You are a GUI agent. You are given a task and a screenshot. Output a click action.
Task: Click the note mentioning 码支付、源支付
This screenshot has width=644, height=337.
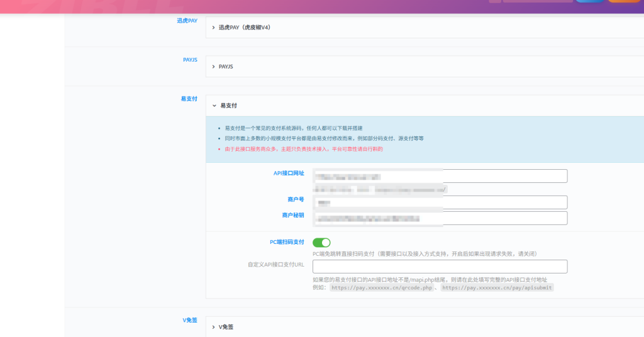point(324,138)
